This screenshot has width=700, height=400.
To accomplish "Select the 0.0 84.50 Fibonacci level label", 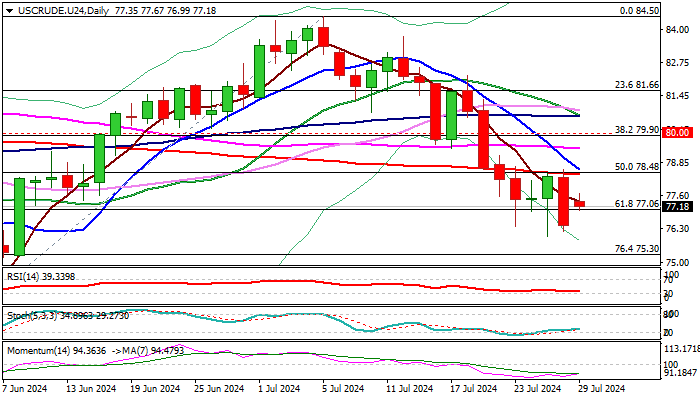I will (x=638, y=10).
